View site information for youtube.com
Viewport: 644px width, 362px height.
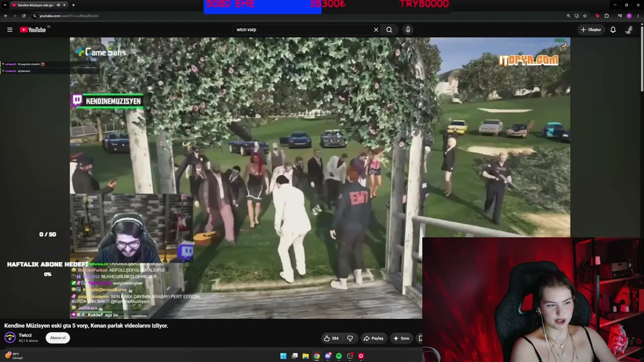coord(35,16)
